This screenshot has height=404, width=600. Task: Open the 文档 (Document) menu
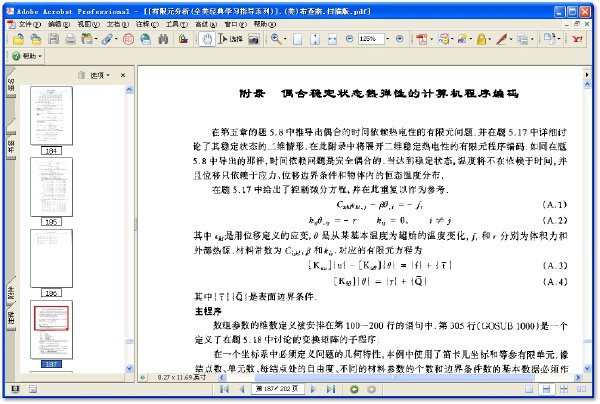[x=117, y=24]
